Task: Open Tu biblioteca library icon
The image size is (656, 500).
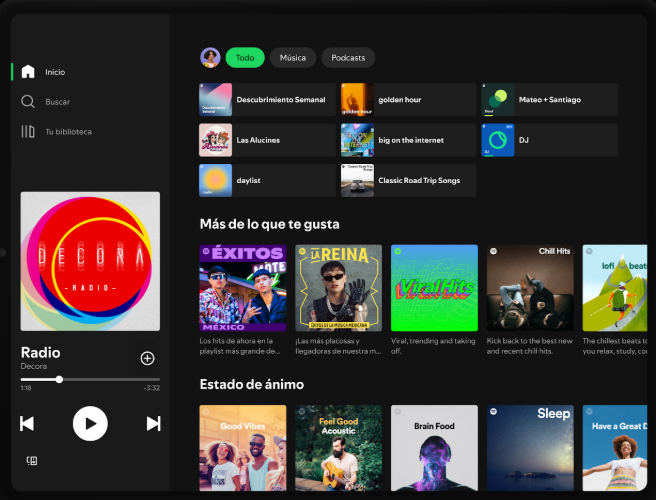Action: [x=28, y=132]
